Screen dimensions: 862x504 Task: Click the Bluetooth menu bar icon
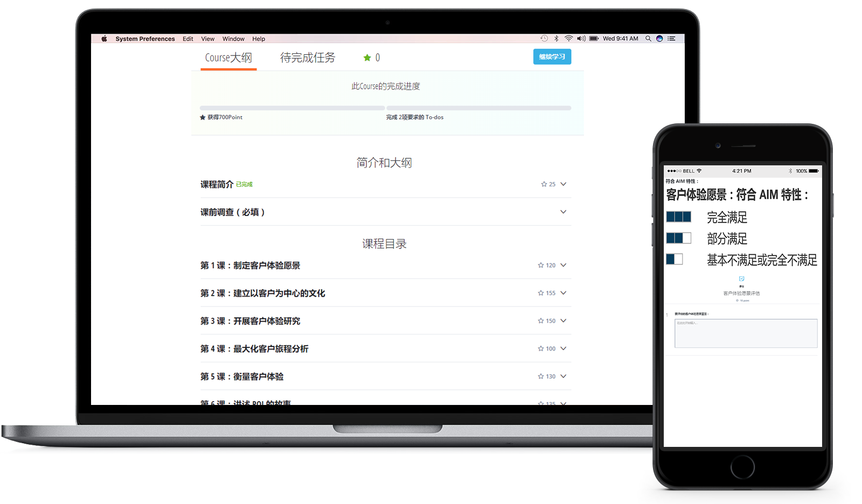(557, 39)
